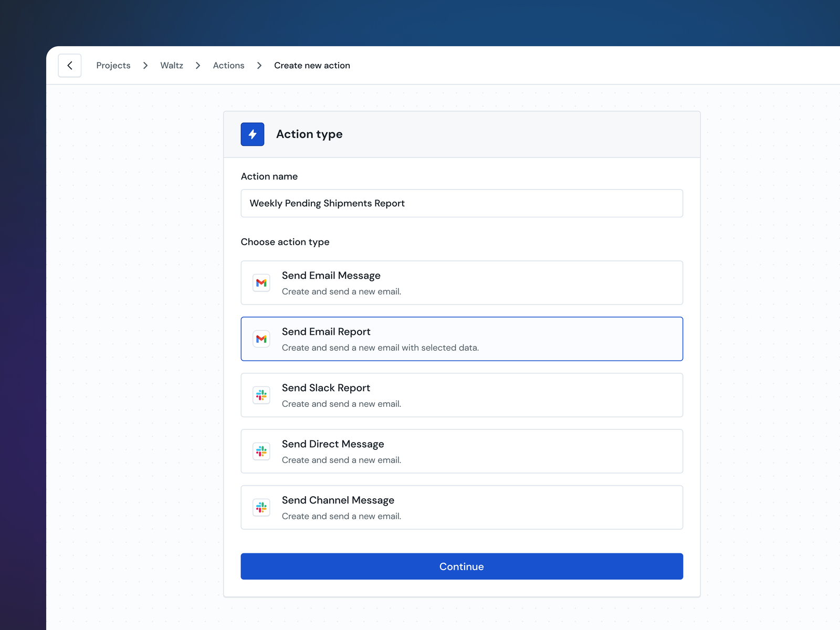Click Slack icon in Send Channel Message

pos(261,508)
